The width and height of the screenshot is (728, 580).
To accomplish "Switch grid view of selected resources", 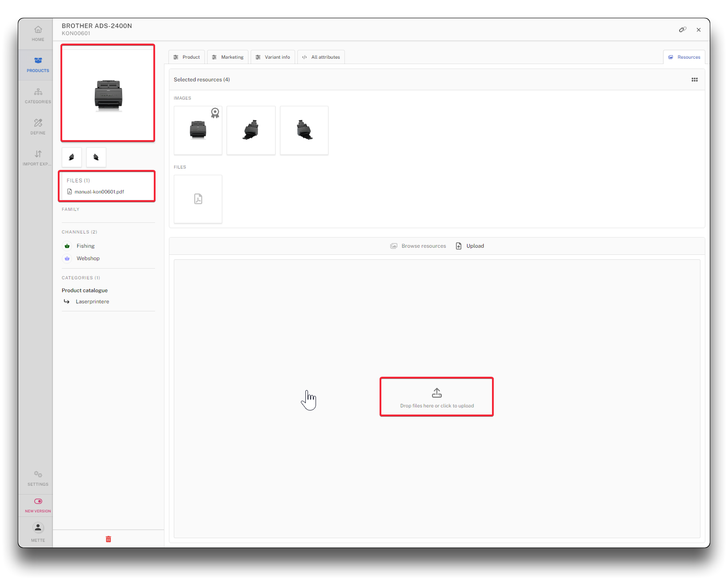I will click(x=694, y=80).
